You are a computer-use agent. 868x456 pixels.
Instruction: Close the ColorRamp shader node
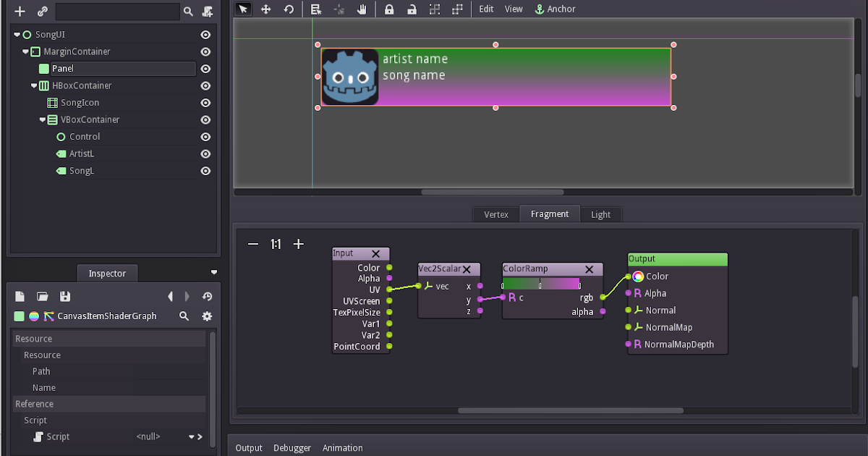(x=589, y=269)
